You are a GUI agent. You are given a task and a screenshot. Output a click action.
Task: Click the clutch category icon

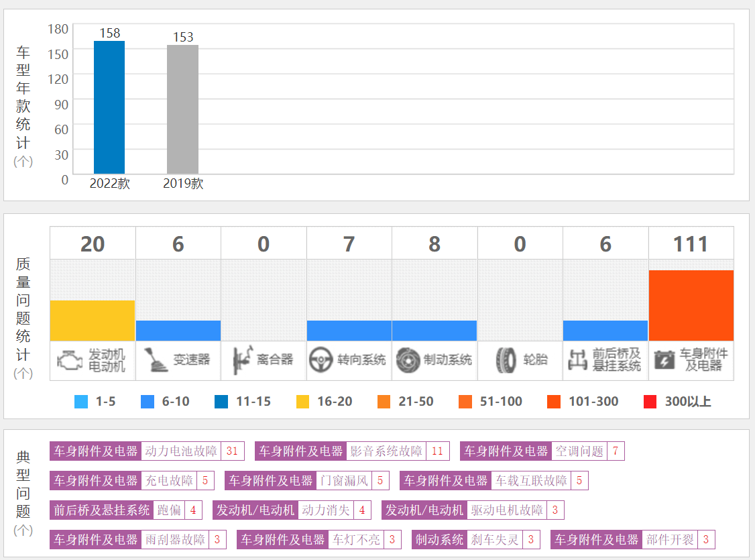click(x=242, y=360)
